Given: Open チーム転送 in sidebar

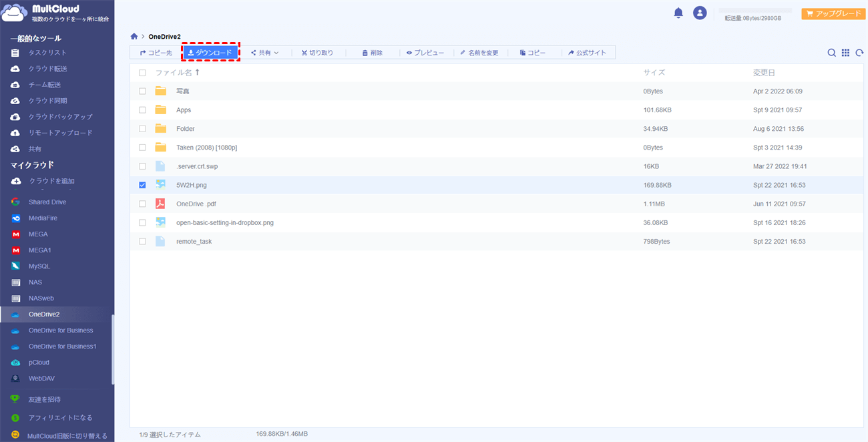Looking at the screenshot, I should point(44,85).
